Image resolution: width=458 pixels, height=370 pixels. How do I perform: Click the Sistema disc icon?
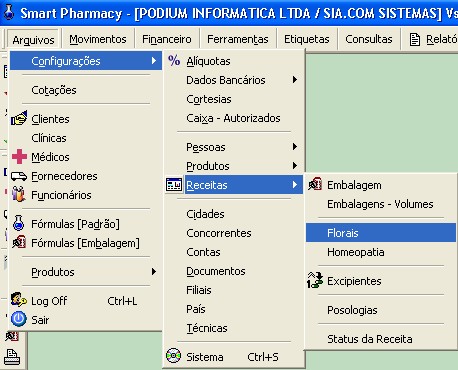click(174, 356)
